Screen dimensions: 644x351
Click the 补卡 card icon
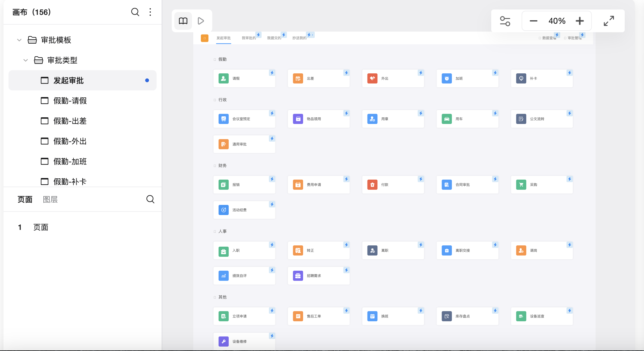[521, 78]
